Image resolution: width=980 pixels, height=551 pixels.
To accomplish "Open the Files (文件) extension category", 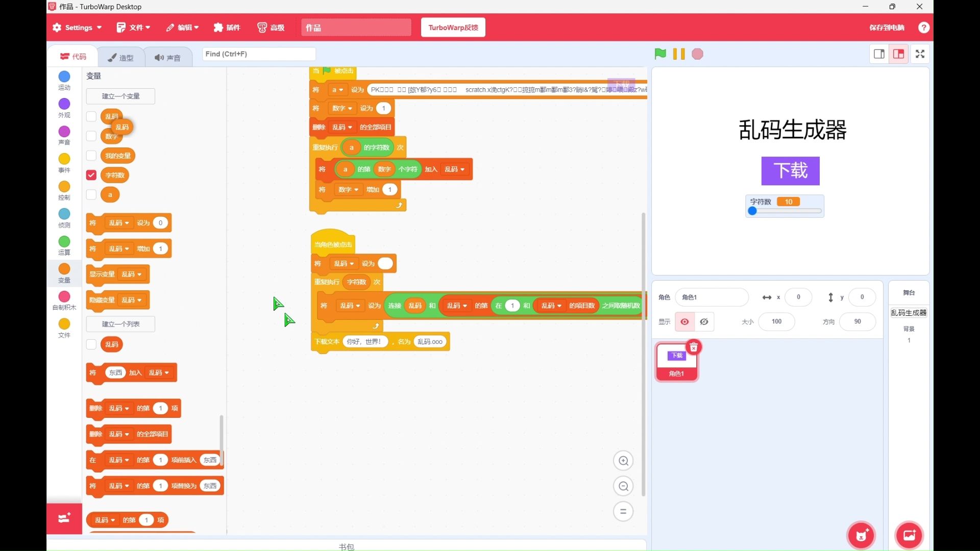I will [x=64, y=328].
